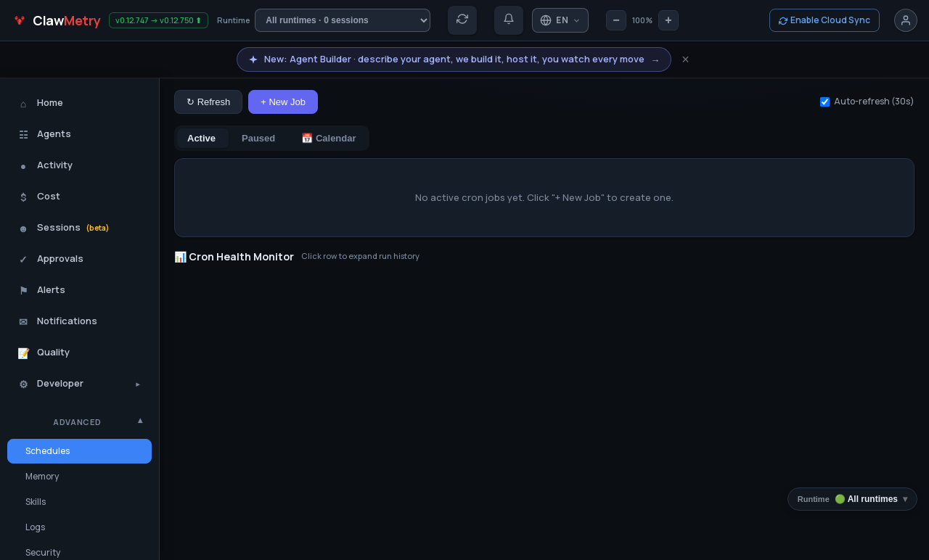929x560 pixels.
Task: Click the Quality notepad icon
Action: tap(23, 353)
